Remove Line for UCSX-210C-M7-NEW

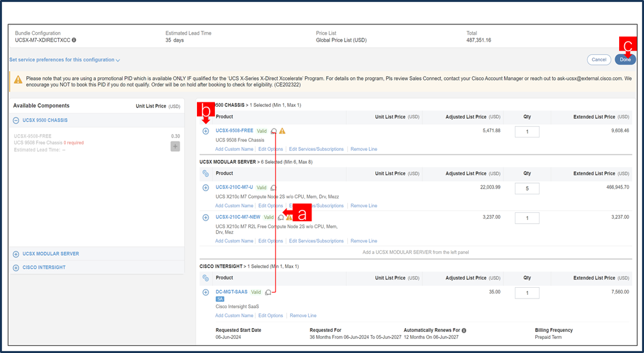(x=364, y=241)
